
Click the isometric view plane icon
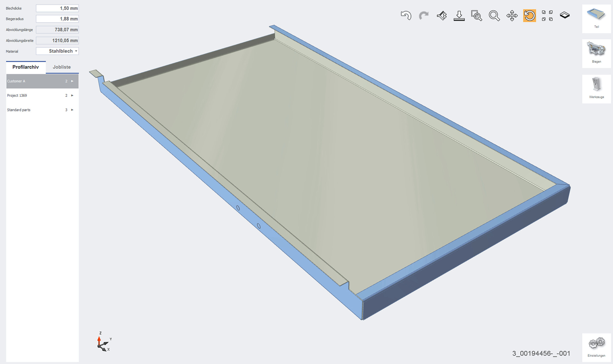tap(565, 15)
